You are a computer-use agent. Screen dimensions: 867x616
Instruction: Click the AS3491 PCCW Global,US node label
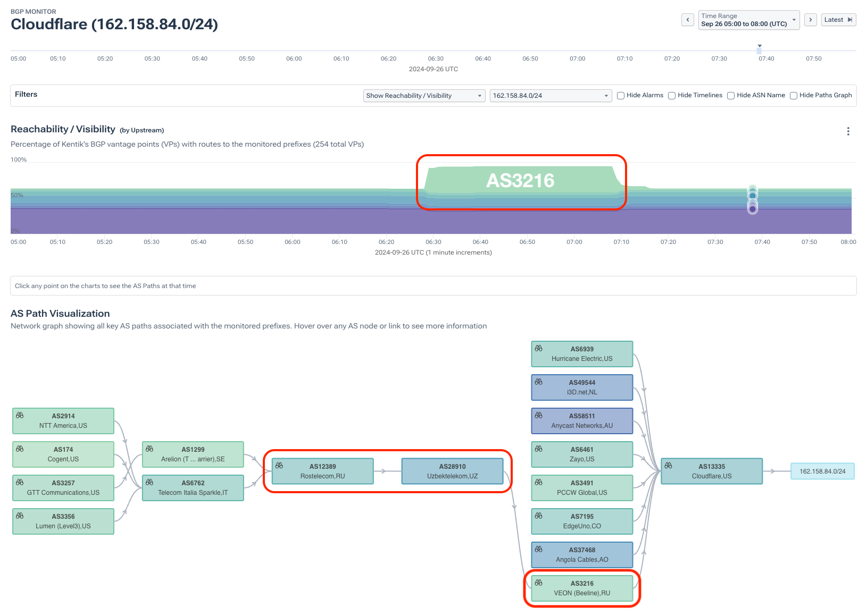(582, 488)
